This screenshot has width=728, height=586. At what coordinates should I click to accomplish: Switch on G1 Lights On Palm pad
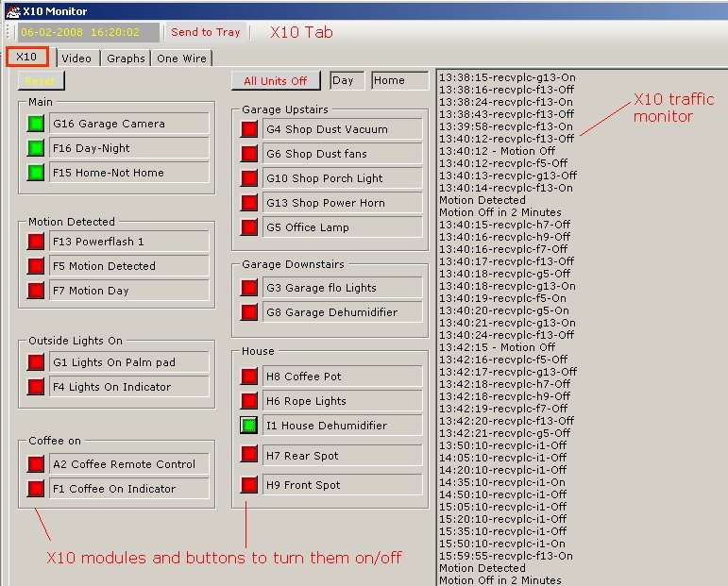coord(36,362)
